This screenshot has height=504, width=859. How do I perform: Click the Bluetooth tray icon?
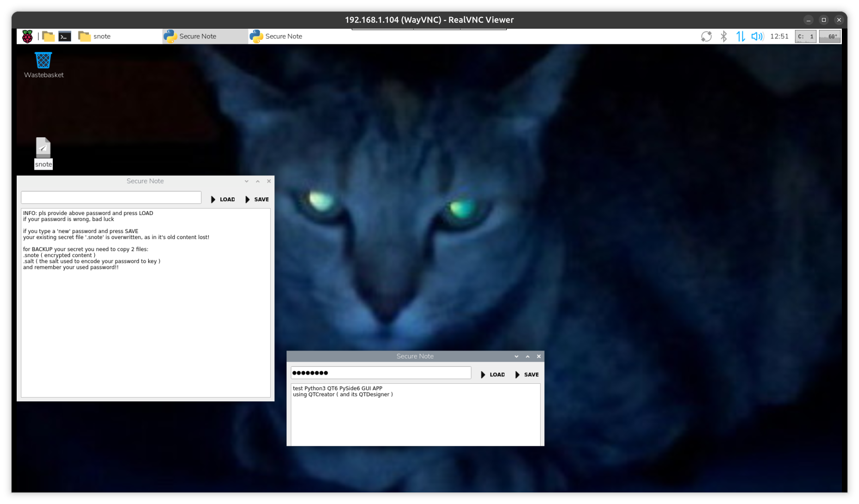coord(723,37)
